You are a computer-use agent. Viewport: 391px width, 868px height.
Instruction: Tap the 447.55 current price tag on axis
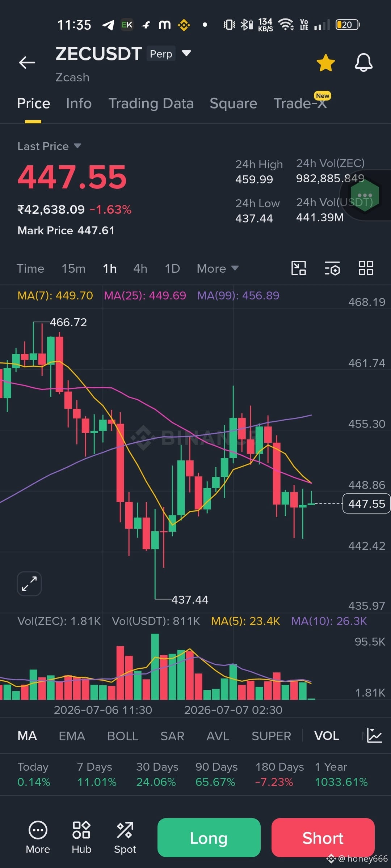(366, 503)
